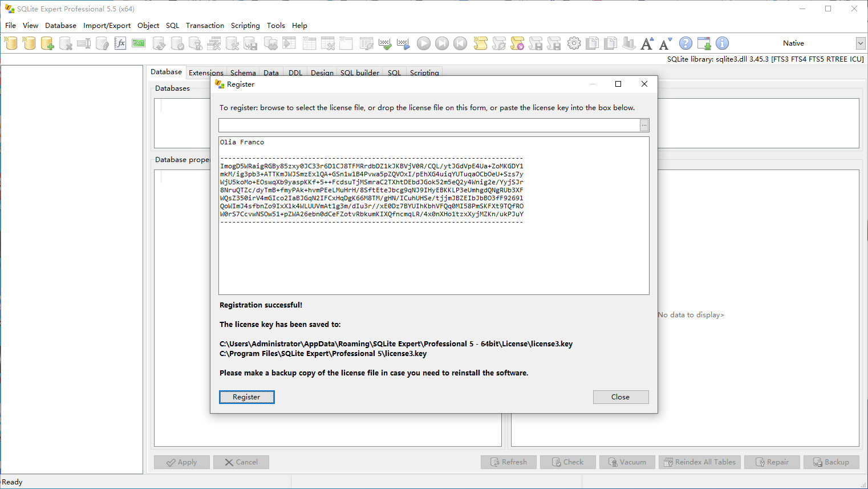
Task: Click inside the license key text box
Action: 433,257
